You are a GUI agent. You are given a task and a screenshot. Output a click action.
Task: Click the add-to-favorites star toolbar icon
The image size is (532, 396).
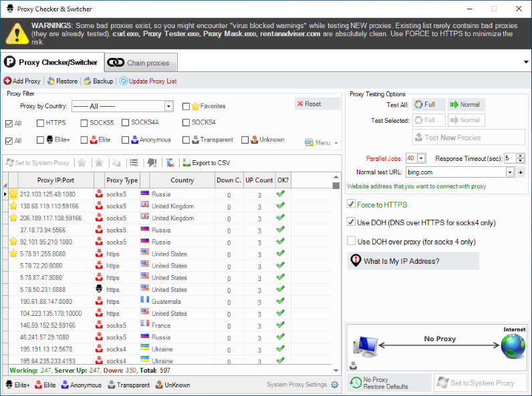click(x=82, y=163)
